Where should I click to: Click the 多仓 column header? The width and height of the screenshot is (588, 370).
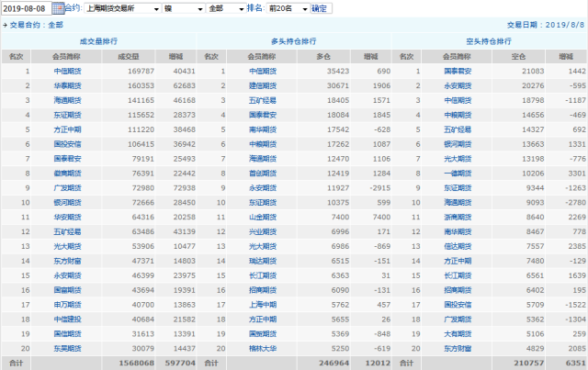[x=323, y=57]
